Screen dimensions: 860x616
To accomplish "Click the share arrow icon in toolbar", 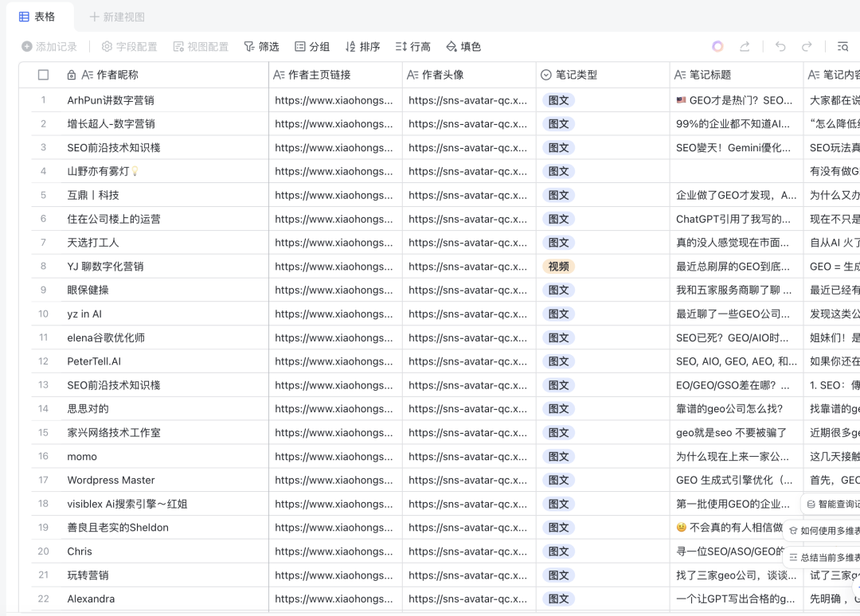I will [x=745, y=47].
